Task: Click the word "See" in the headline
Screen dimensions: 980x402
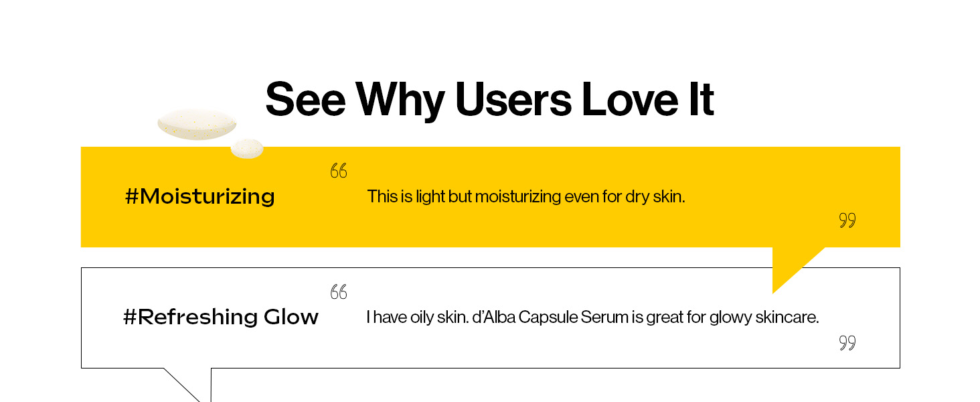Action: point(305,99)
